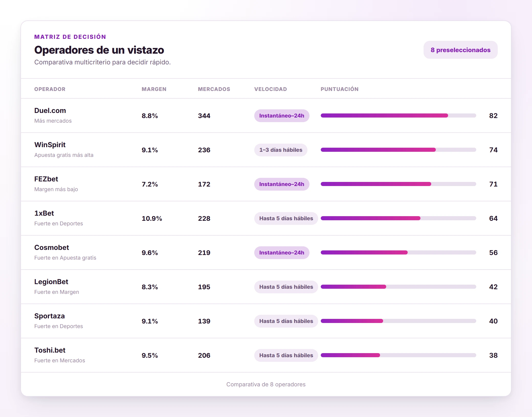
Task: Open the WinSpirit operator name
Action: point(50,145)
